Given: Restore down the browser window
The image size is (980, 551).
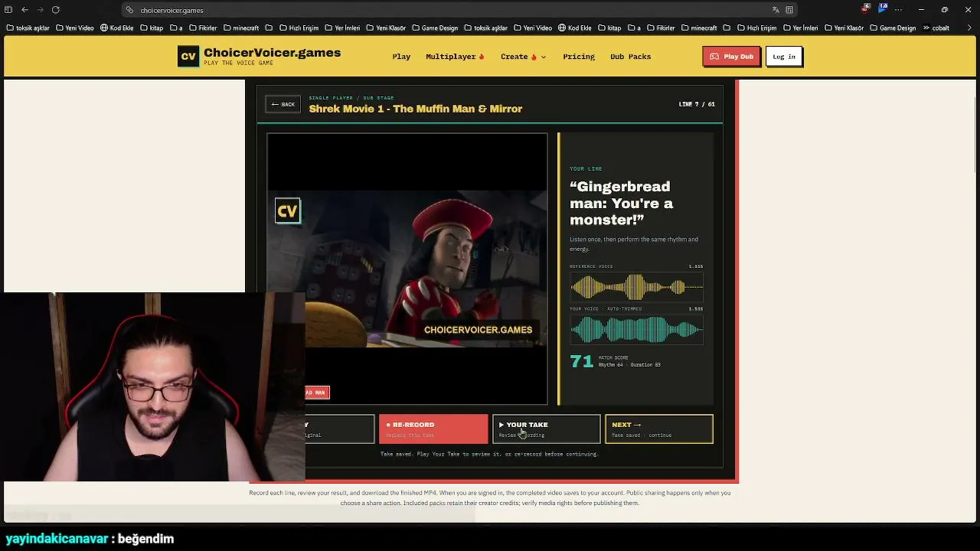Looking at the screenshot, I should [x=945, y=10].
